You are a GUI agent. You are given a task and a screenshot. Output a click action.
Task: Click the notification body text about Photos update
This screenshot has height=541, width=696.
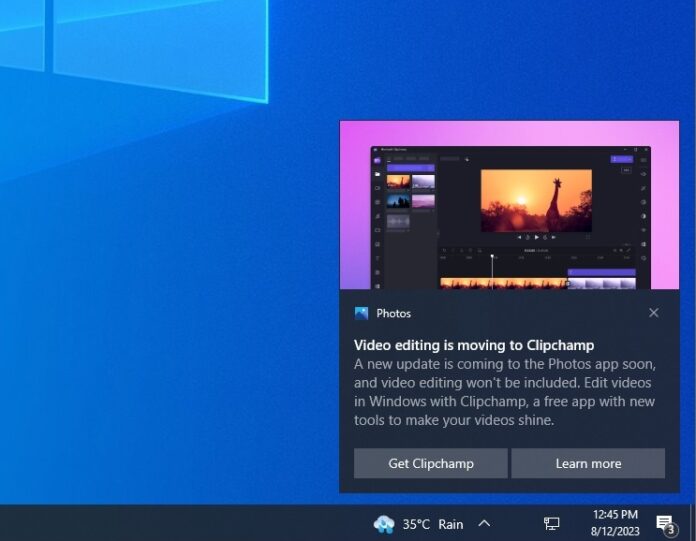(505, 392)
